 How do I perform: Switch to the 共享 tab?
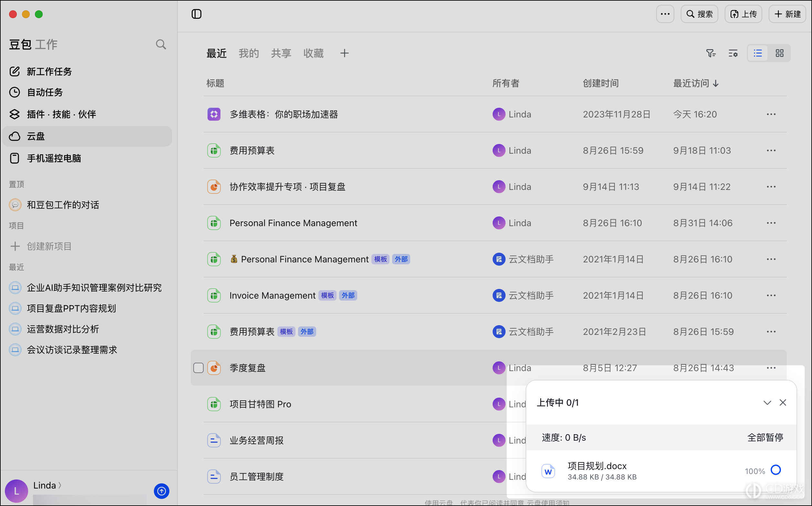click(x=281, y=53)
